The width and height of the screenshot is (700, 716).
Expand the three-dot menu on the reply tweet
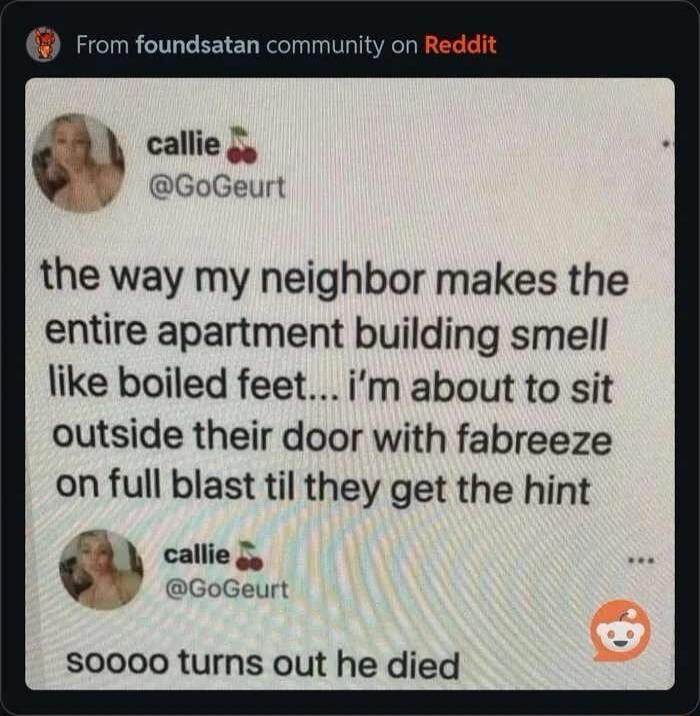[x=642, y=559]
